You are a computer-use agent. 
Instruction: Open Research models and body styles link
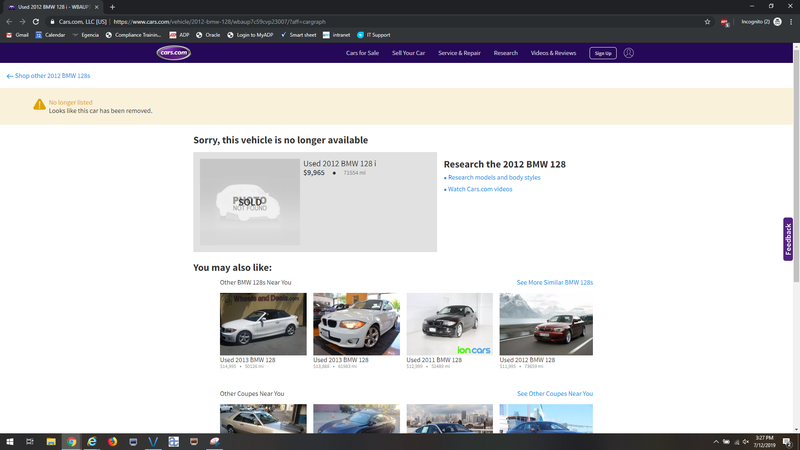(492, 178)
